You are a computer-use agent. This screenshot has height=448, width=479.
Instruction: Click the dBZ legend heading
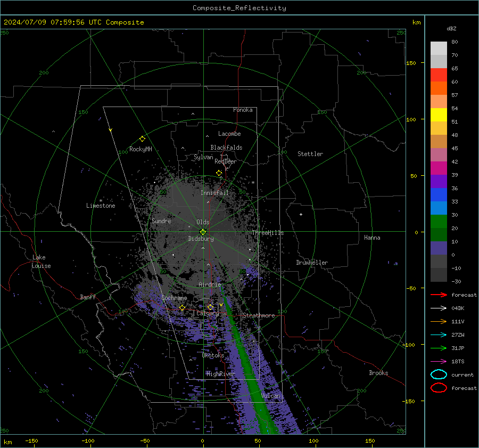click(451, 28)
